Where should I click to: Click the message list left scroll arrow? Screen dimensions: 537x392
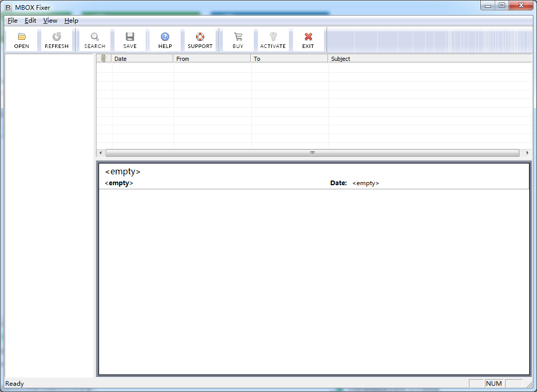(x=101, y=153)
